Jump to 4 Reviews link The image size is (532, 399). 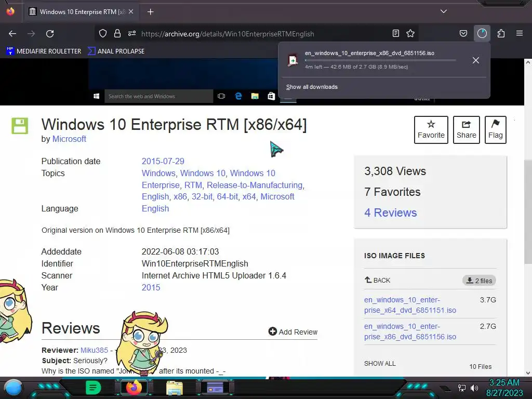point(391,212)
